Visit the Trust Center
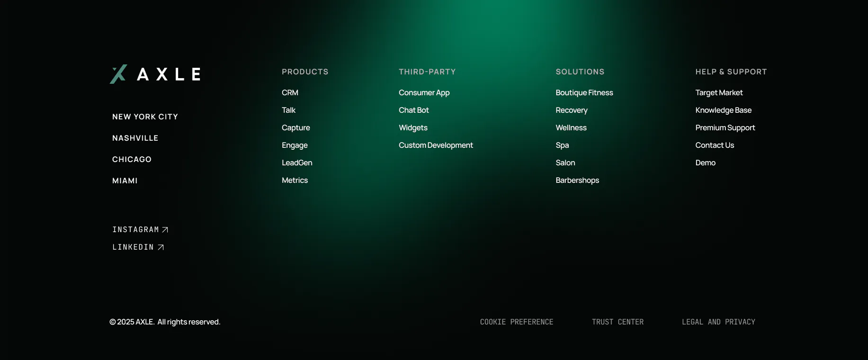This screenshot has width=868, height=360. [617, 322]
